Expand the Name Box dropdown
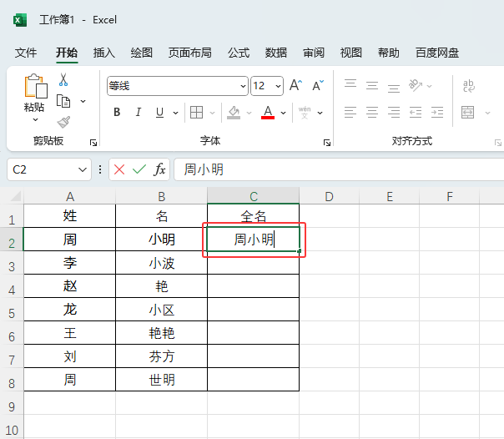 [x=83, y=169]
